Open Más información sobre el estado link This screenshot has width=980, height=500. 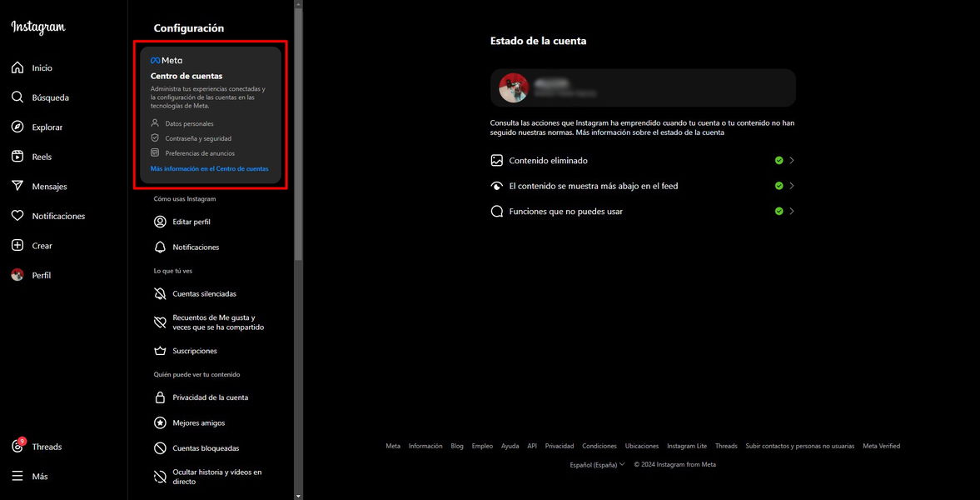pos(650,132)
